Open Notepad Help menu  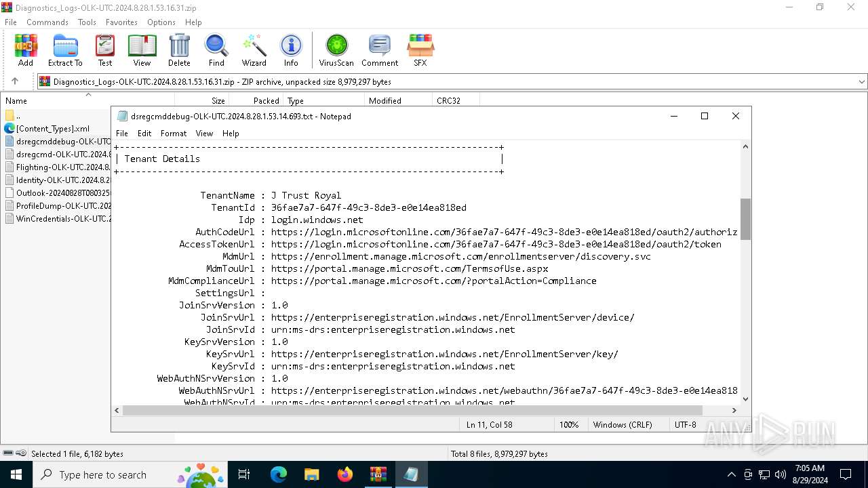pos(231,134)
